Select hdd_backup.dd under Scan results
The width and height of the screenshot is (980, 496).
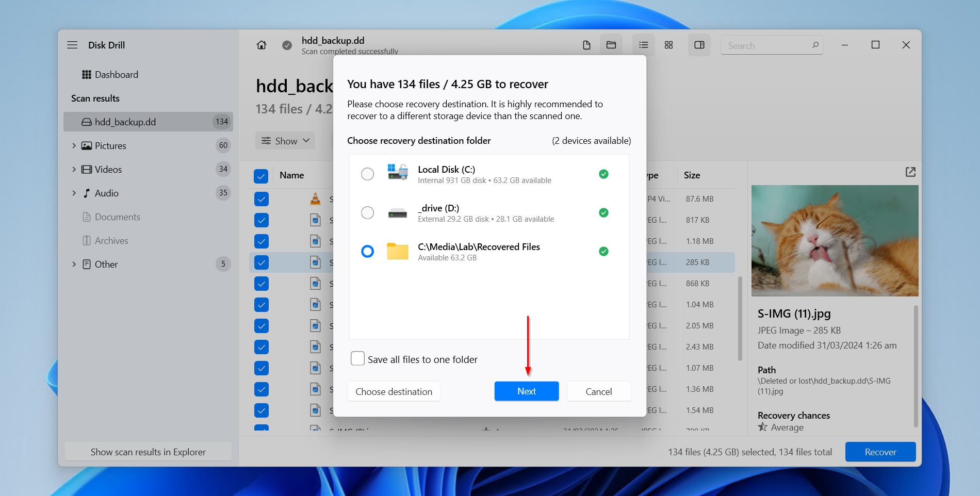(125, 122)
